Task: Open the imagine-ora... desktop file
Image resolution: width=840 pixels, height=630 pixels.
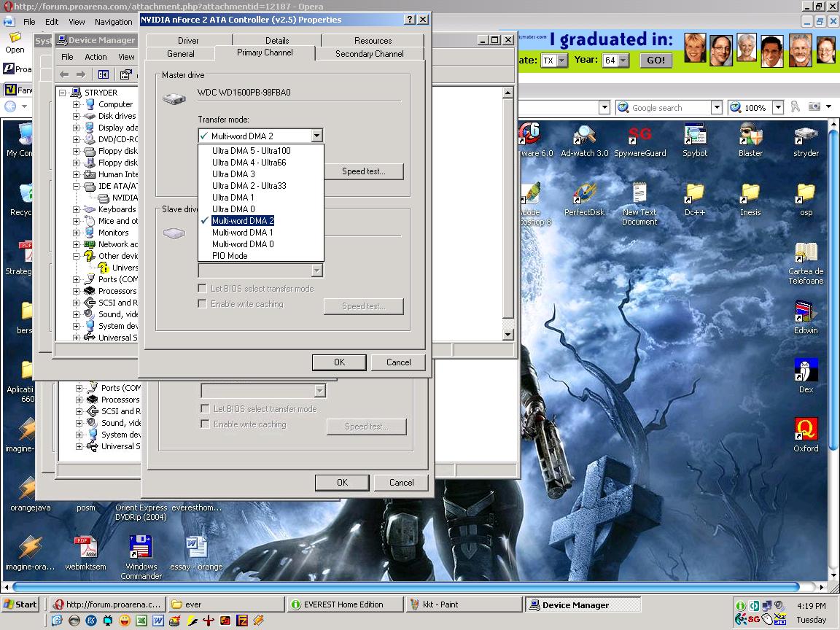Action: 29,553
